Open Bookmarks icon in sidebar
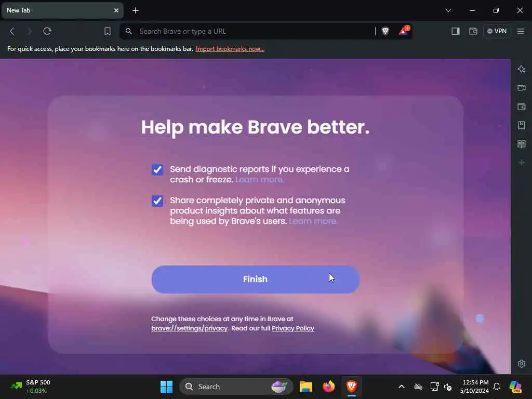 pyautogui.click(x=522, y=125)
